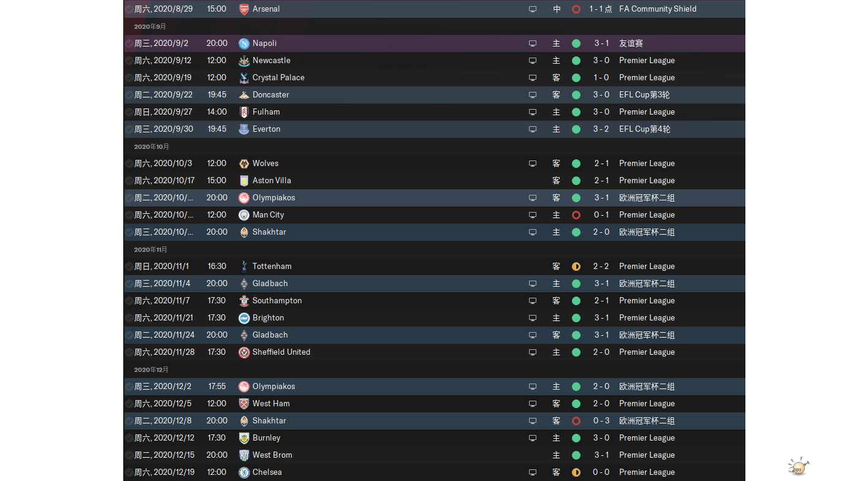Click the yellow draw indicator for Chelsea match
Image resolution: width=868 pixels, height=481 pixels.
[576, 472]
